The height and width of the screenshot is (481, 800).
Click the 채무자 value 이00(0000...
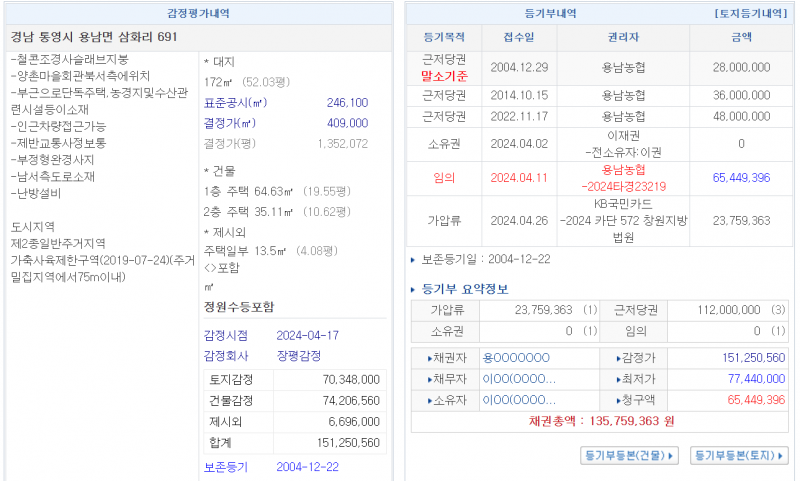(519, 379)
